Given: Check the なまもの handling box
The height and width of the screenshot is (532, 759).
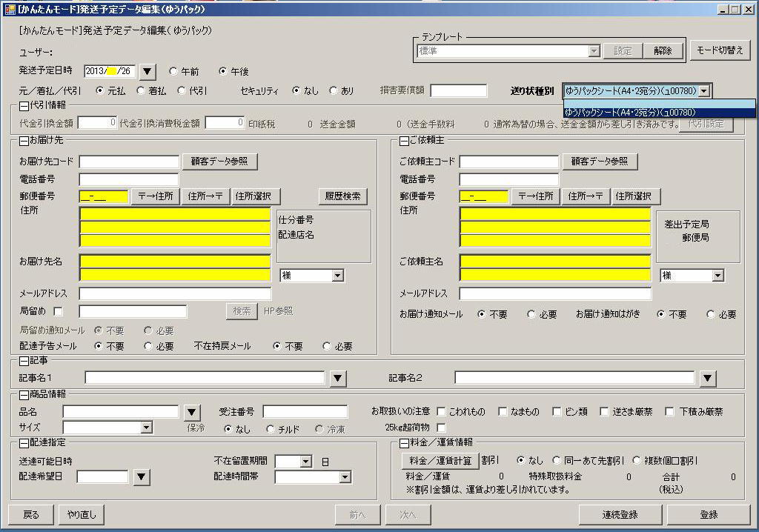Looking at the screenshot, I should 503,411.
